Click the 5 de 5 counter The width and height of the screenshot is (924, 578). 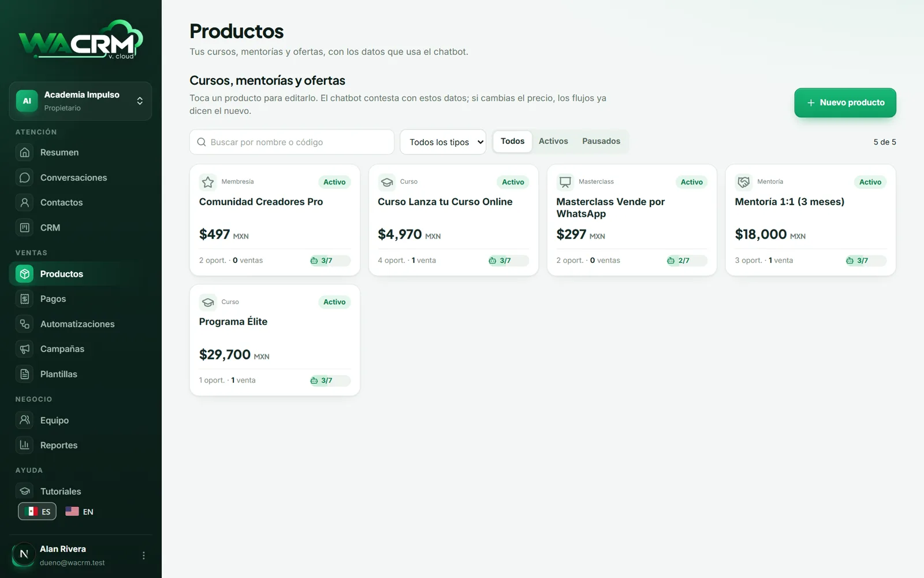[x=885, y=142]
